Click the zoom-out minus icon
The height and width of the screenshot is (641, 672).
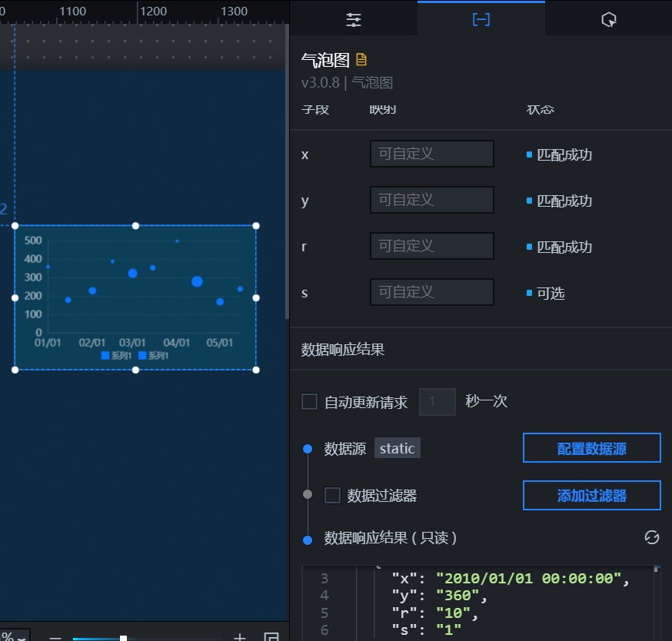55,638
